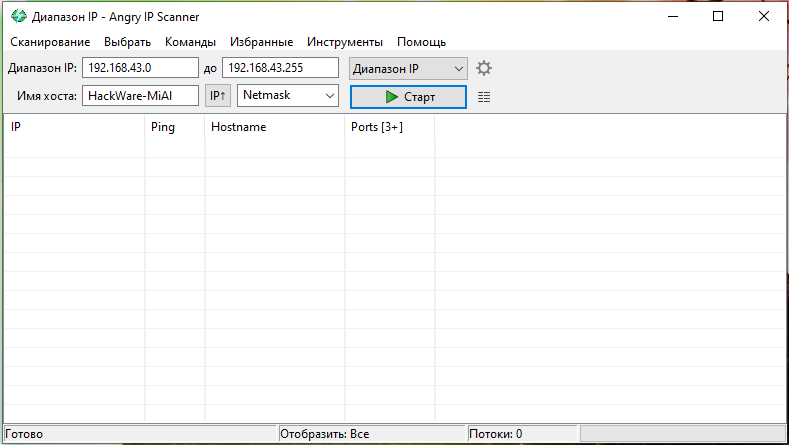The height and width of the screenshot is (445, 789).
Task: Focus the end IP field 192.168.43.255
Action: (x=280, y=67)
